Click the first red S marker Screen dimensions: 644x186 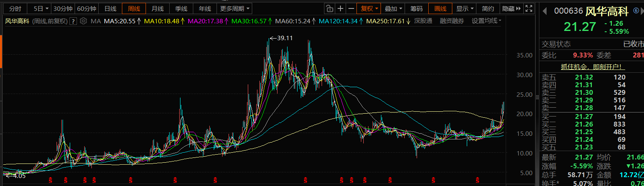(51, 180)
